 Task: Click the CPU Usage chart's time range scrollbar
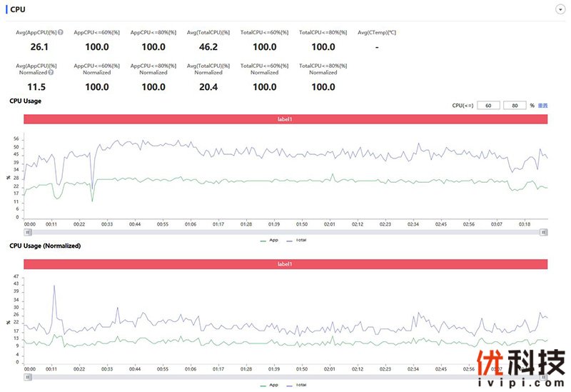click(285, 232)
